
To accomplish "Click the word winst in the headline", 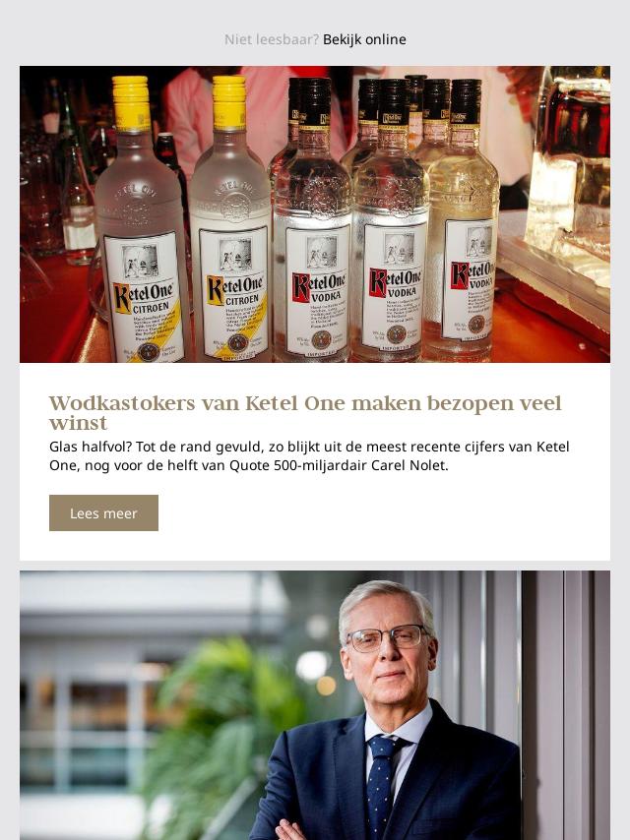I will pyautogui.click(x=79, y=423).
